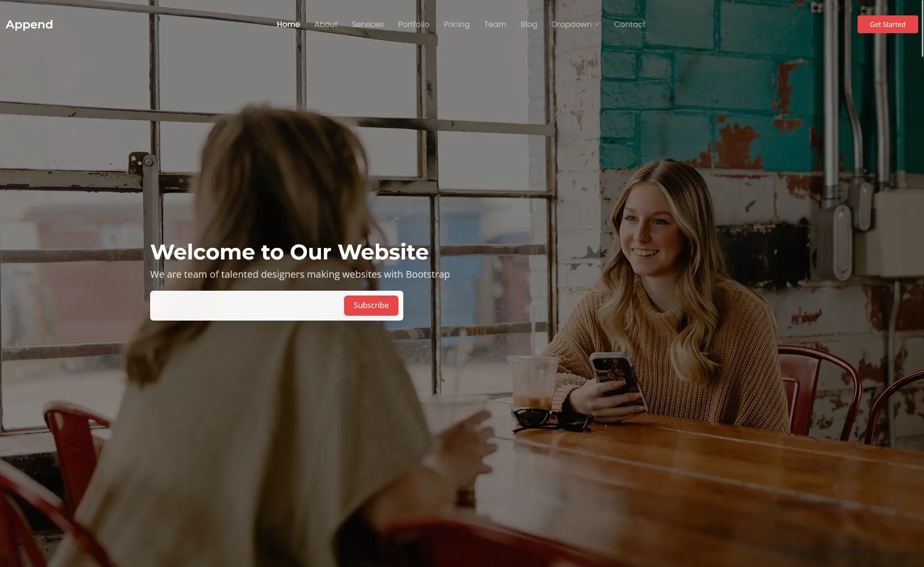The height and width of the screenshot is (567, 924).
Task: Select the Subscribe button icon
Action: 370,305
